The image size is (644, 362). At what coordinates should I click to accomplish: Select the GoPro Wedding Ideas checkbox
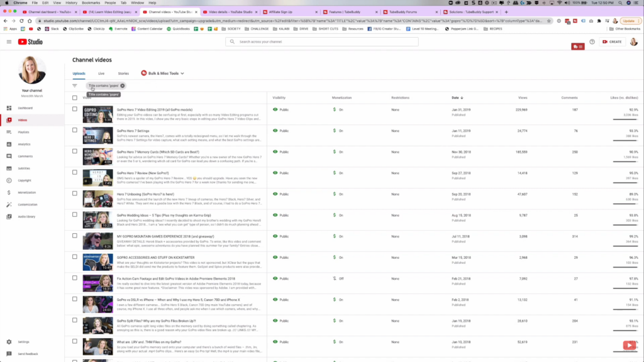75,215
